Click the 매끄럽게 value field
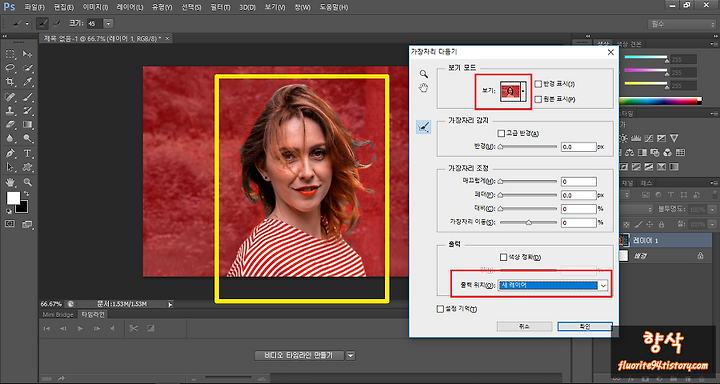Image resolution: width=720 pixels, height=384 pixels. pyautogui.click(x=579, y=181)
